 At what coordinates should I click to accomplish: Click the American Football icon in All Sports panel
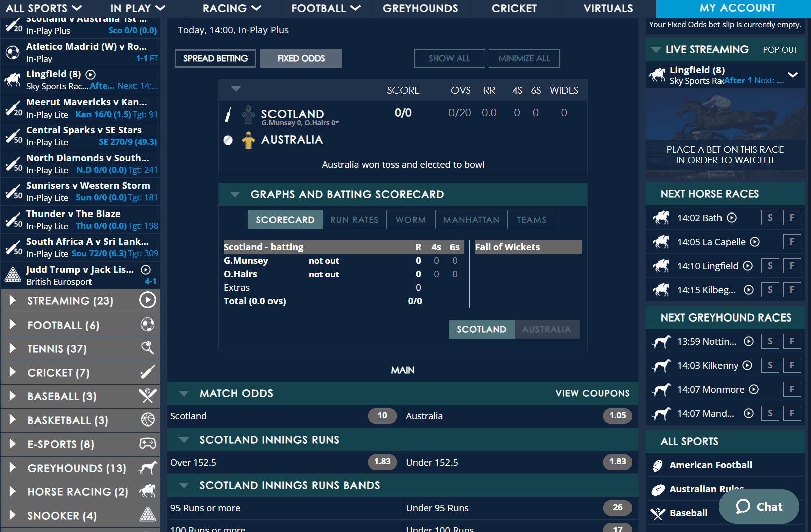657,465
